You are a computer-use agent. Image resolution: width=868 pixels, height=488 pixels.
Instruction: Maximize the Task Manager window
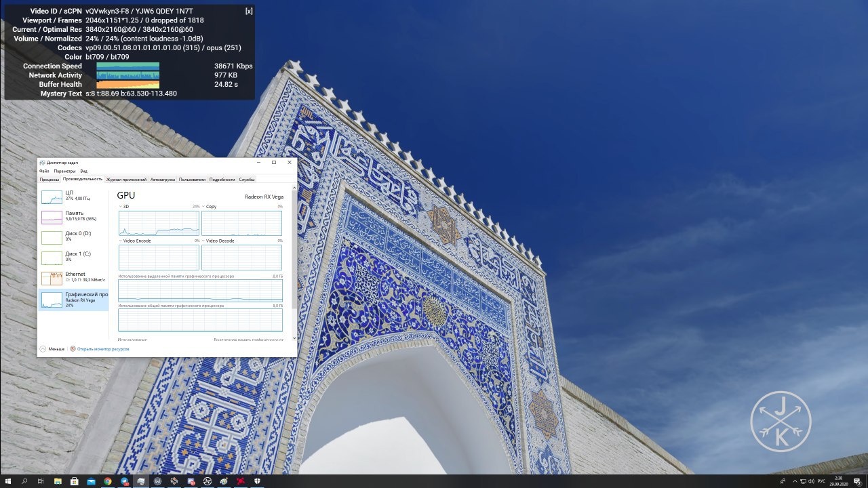[x=274, y=163]
